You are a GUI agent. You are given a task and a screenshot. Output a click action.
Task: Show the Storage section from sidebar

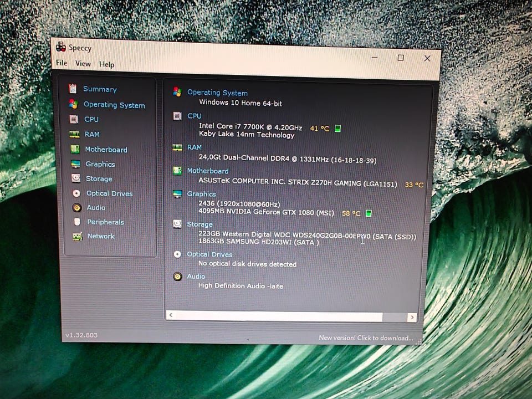coord(99,178)
